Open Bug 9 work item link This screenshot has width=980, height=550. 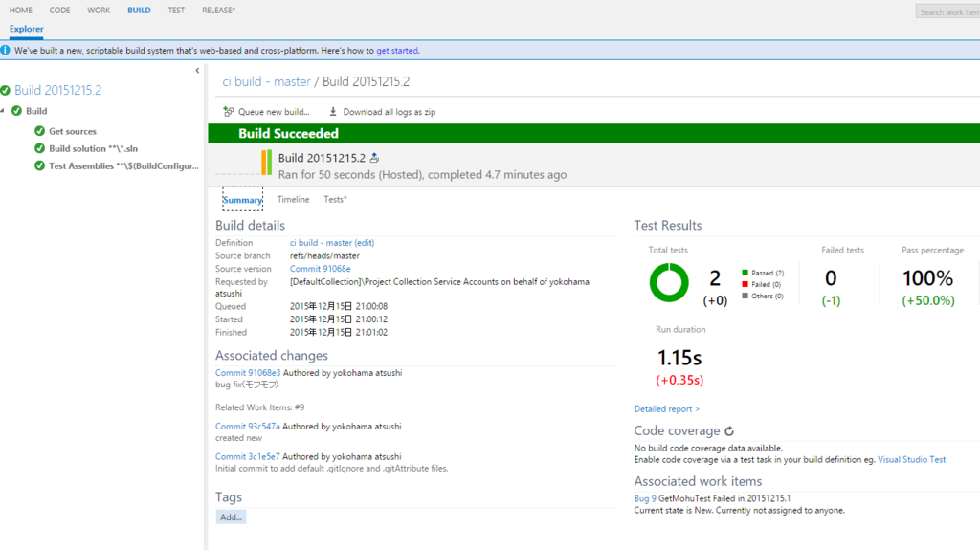[x=645, y=498]
